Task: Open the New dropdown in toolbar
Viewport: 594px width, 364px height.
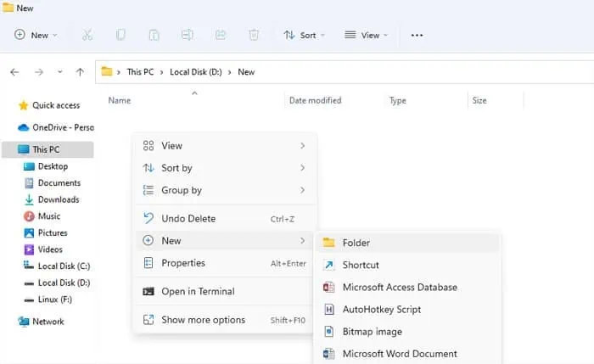Action: (x=36, y=35)
